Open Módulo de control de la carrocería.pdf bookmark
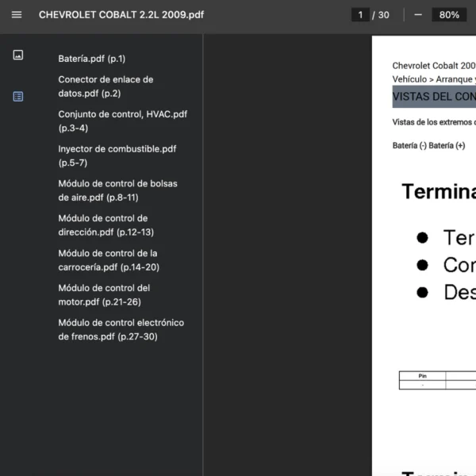476x476 pixels. (x=109, y=260)
